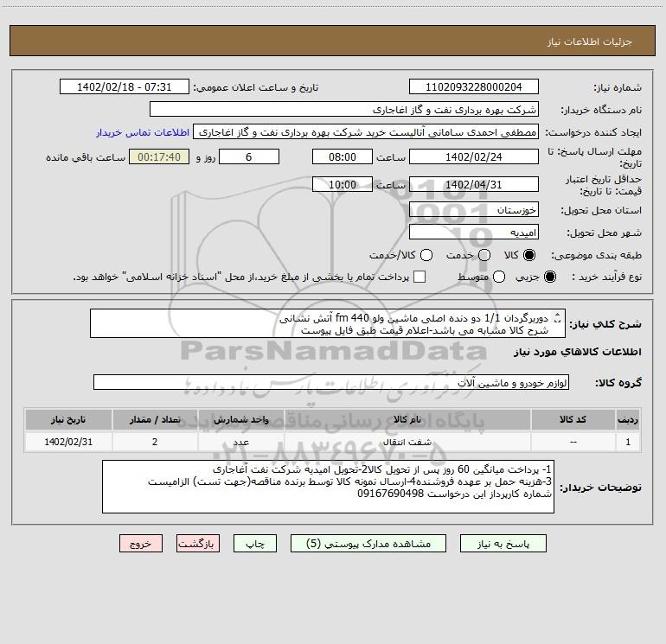The width and height of the screenshot is (666, 644).
Task: Click the واحد شمارش column header
Action: tap(240, 419)
